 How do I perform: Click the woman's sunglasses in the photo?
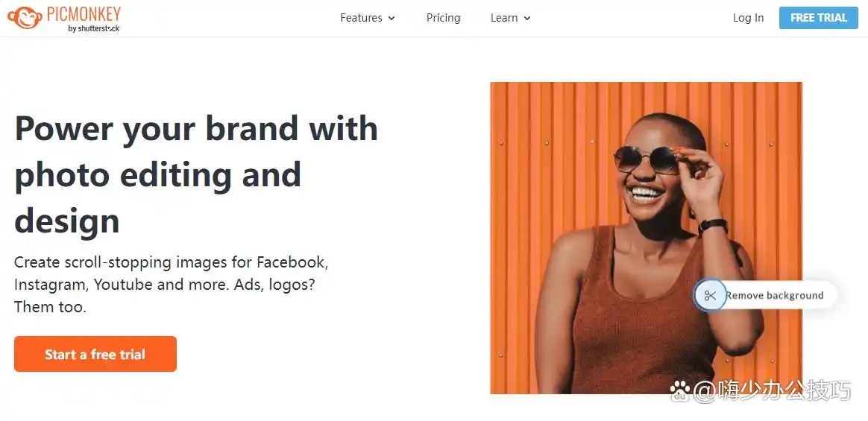(x=645, y=158)
